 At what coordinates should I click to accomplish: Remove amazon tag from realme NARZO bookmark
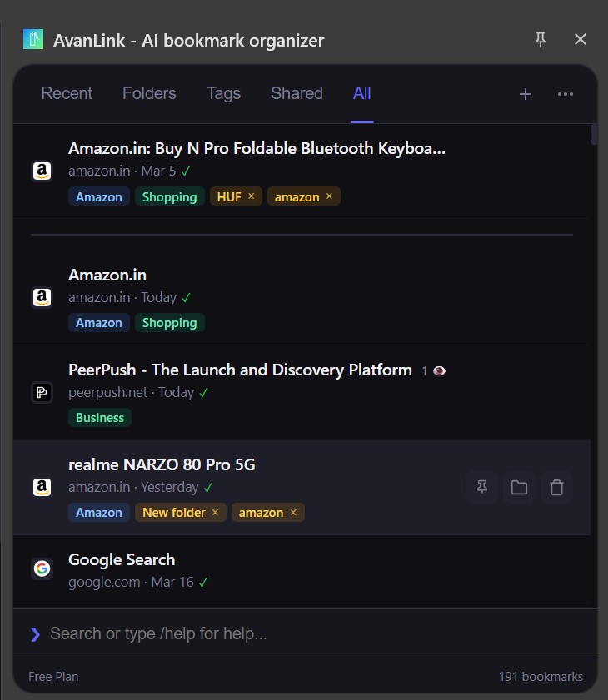(293, 512)
